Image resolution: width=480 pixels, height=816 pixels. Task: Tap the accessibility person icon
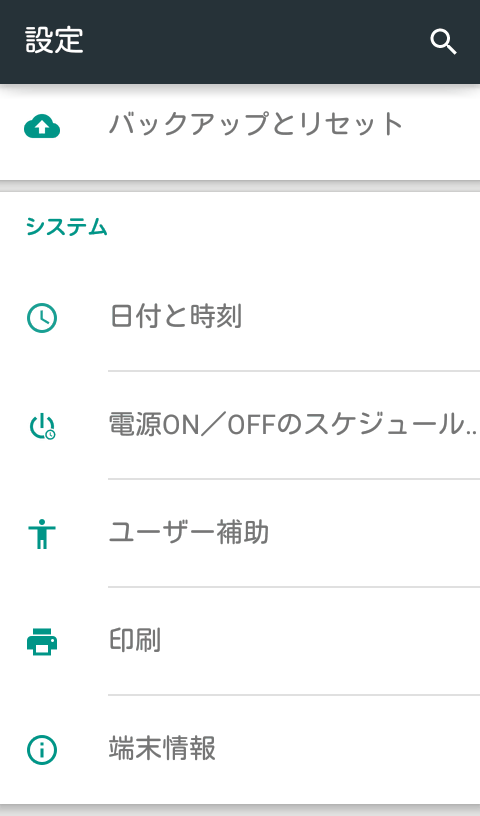pos(42,533)
